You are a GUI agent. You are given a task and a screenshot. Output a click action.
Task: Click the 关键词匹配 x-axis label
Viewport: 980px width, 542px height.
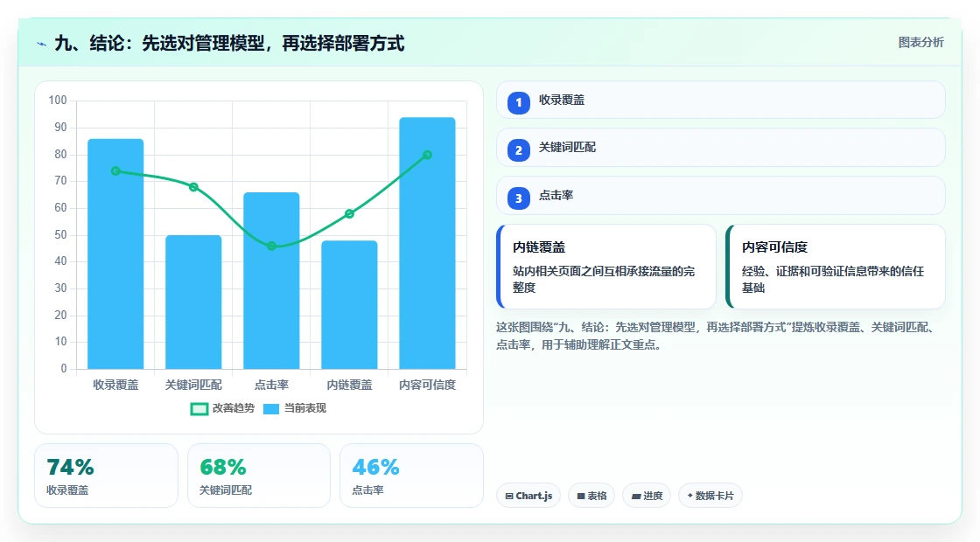(193, 386)
